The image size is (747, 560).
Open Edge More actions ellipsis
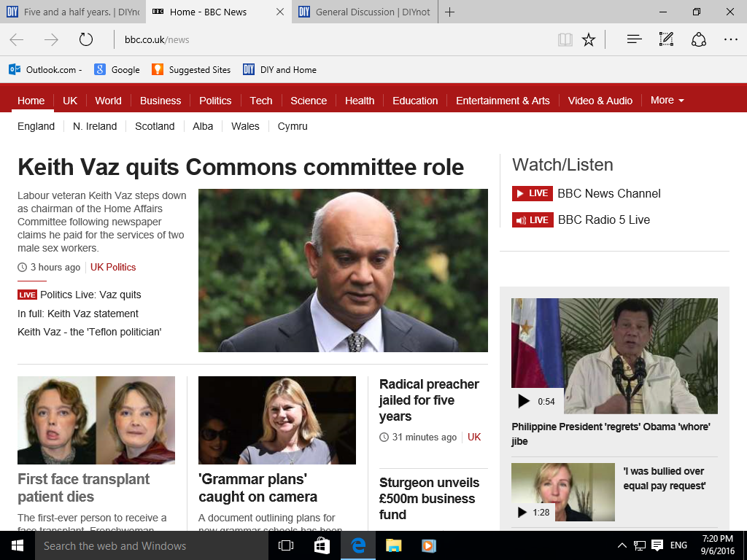pyautogui.click(x=730, y=39)
